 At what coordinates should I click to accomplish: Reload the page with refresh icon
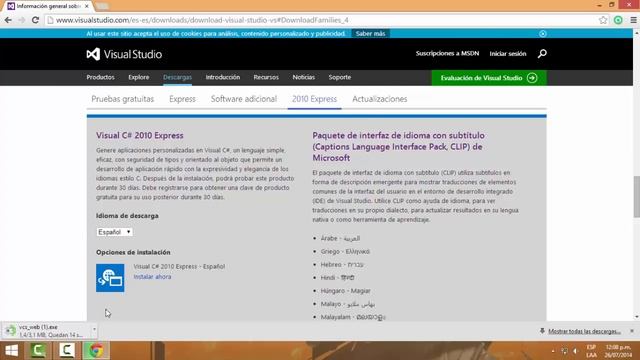[x=36, y=20]
